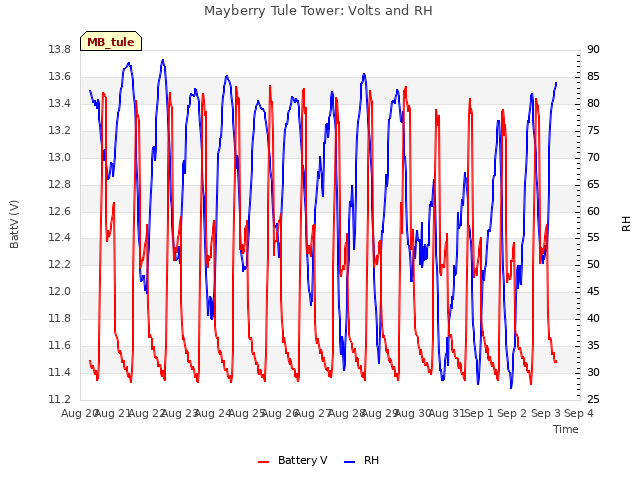Click the 11.4 left axis tick label
Screen dimensions: 640x480
pos(59,373)
